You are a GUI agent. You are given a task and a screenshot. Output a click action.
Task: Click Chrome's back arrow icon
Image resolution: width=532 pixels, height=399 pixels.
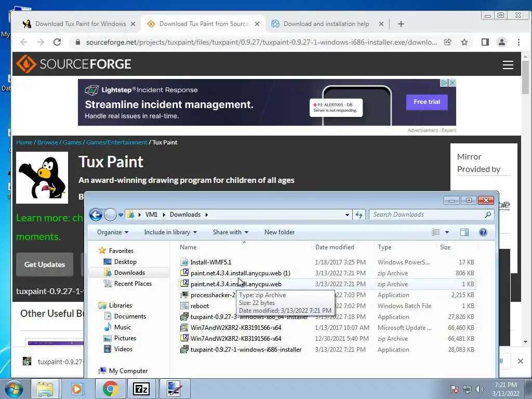[x=24, y=42]
